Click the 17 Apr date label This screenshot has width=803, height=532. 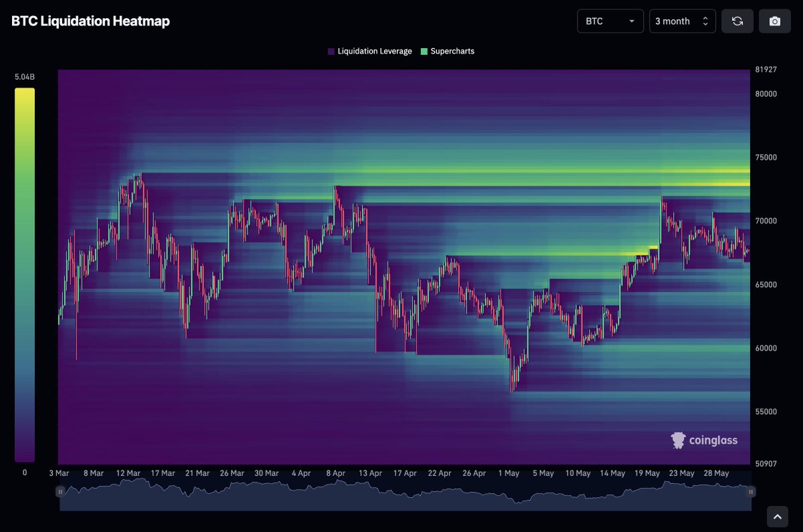(x=405, y=473)
